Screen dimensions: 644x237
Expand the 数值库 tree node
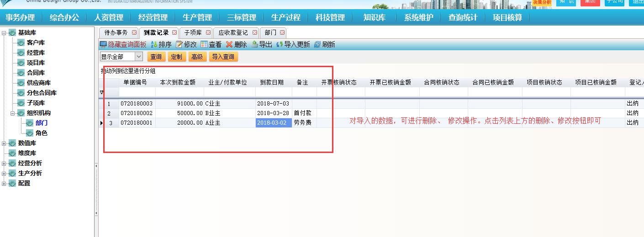[x=5, y=143]
